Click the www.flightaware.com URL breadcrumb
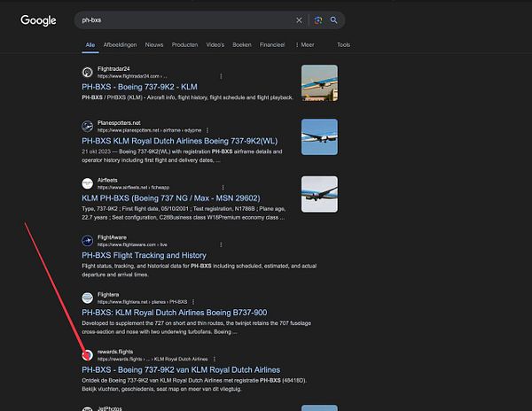The height and width of the screenshot is (411, 532). 132,244
